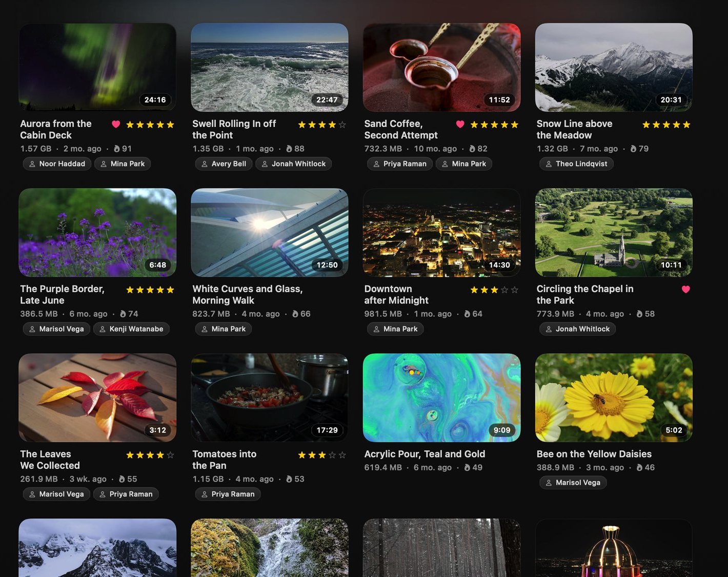
Task: Open the Downtown after Midnight city thumbnail
Action: tap(442, 233)
